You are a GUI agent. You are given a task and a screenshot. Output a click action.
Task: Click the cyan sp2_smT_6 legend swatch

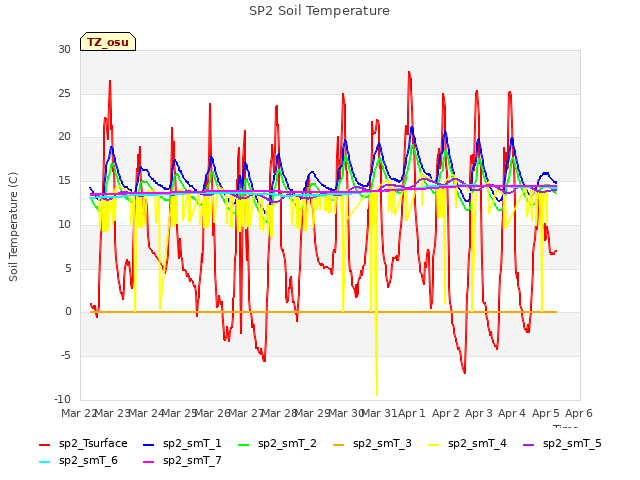point(44,462)
